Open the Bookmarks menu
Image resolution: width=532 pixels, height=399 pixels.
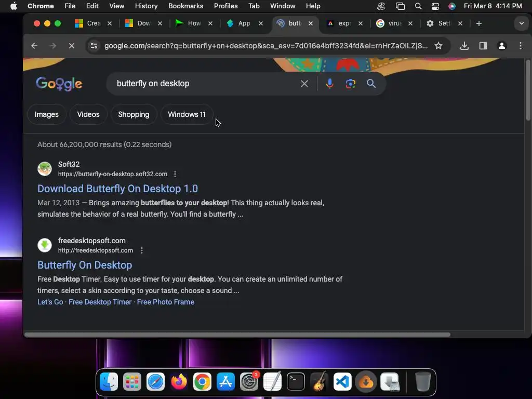coord(185,6)
